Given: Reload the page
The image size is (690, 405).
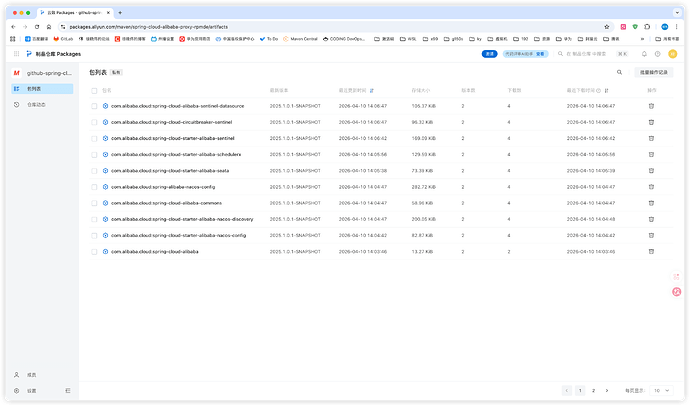Looking at the screenshot, I should (37, 27).
